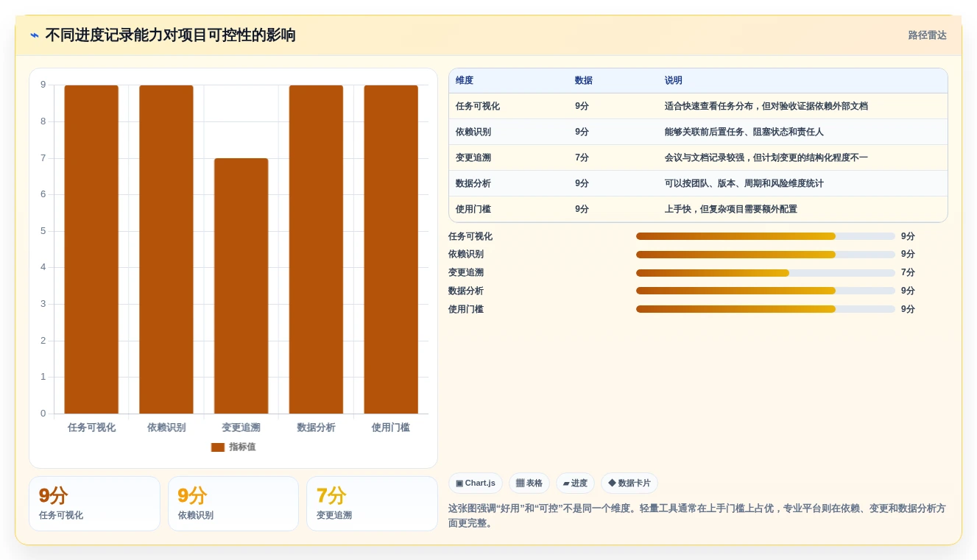Screen dimensions: 977x560
Task: Click the 数据分析 x-axis label
Action: point(316,428)
